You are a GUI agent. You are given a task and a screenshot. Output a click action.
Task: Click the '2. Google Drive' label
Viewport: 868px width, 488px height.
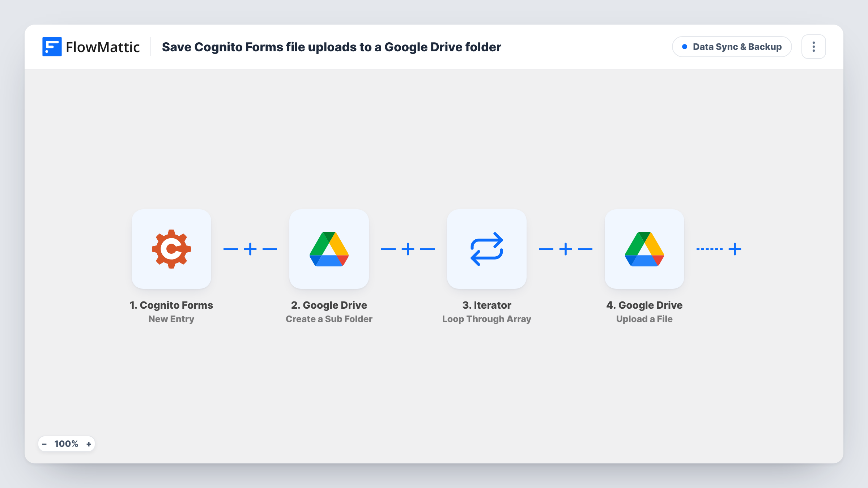[329, 305]
